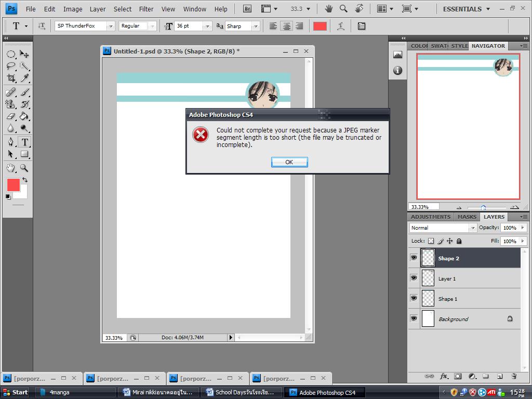The height and width of the screenshot is (399, 532).
Task: Open the Histogram panel icon
Action: coord(397,55)
